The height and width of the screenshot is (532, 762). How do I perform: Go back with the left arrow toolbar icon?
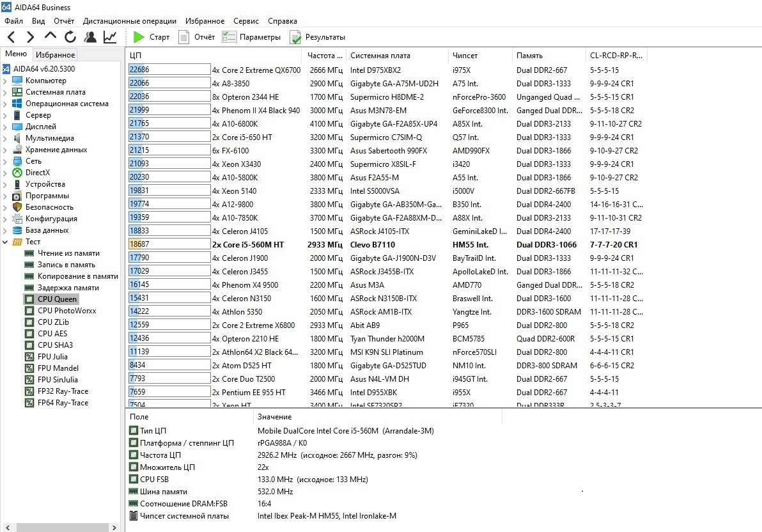click(12, 37)
